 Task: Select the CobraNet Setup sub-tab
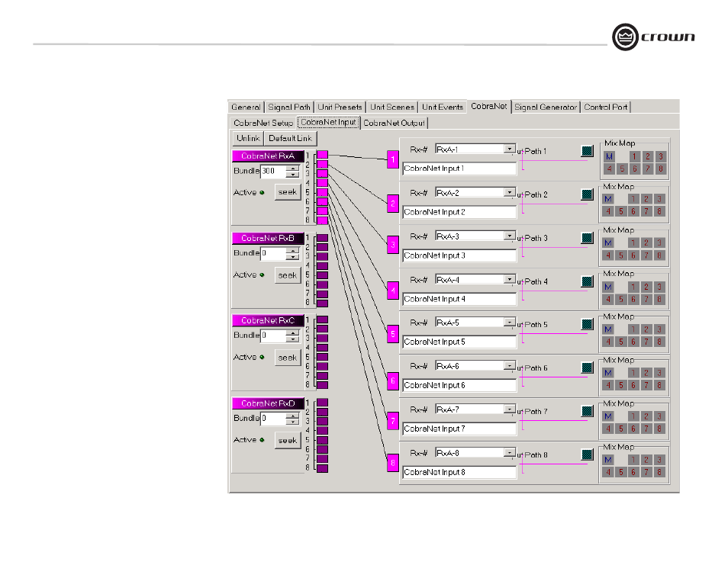click(x=263, y=123)
